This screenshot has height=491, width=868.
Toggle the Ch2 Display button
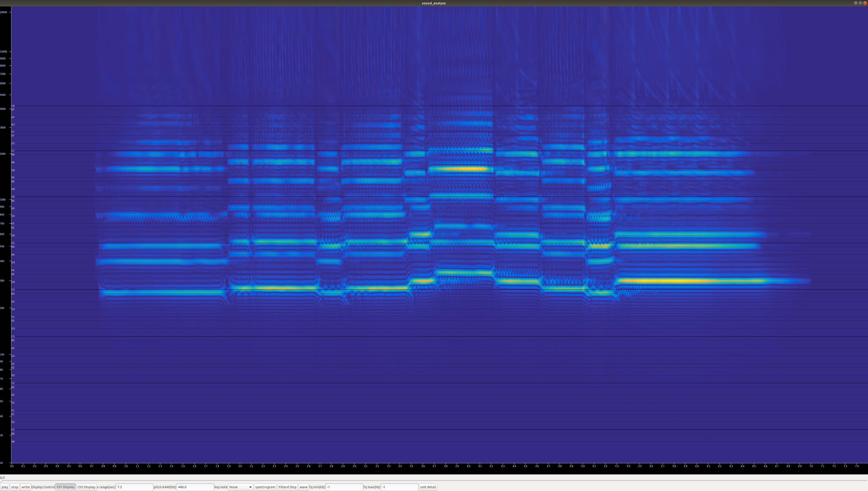pyautogui.click(x=86, y=487)
